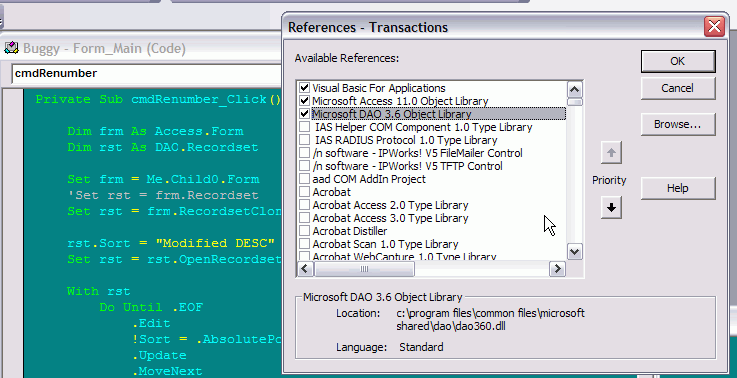This screenshot has height=378, width=737.
Task: Click '.Edit' code line
Action: (151, 323)
